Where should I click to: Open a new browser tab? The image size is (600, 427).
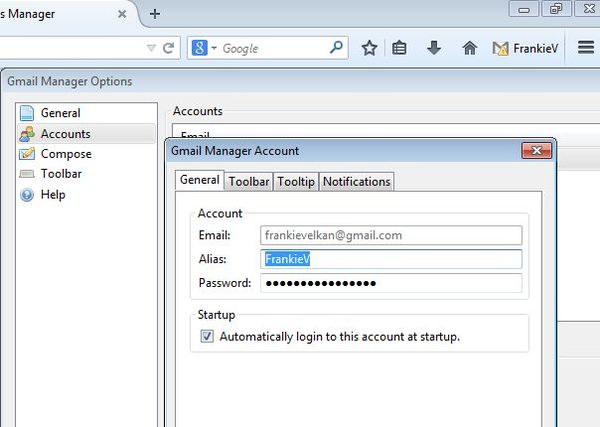click(x=155, y=14)
